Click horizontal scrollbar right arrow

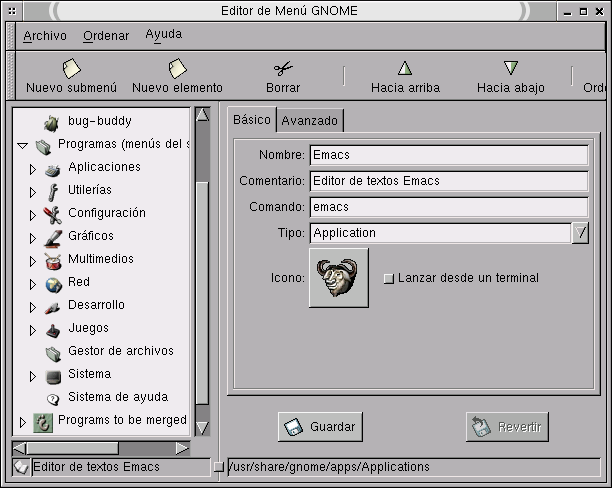[x=182, y=449]
